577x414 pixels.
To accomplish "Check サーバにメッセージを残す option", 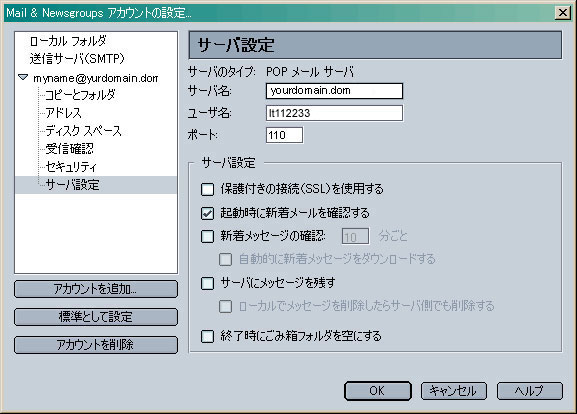I will pos(208,283).
